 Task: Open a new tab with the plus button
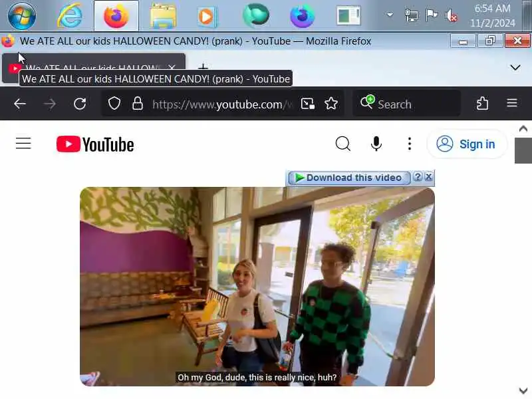[203, 67]
